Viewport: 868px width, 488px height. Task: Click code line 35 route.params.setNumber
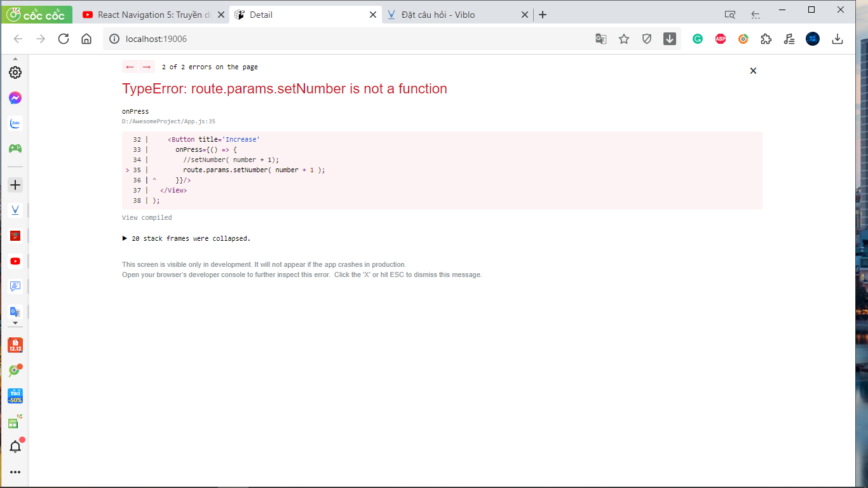tap(254, 170)
